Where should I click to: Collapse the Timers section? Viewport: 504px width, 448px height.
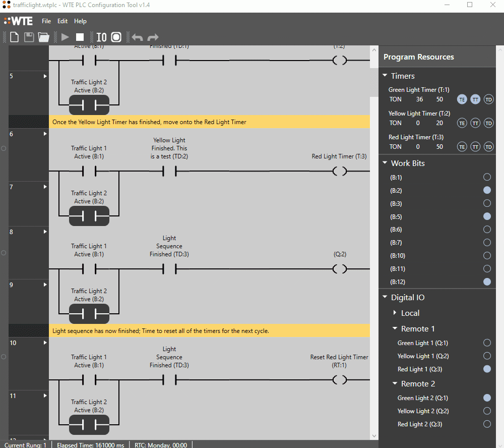(x=385, y=76)
